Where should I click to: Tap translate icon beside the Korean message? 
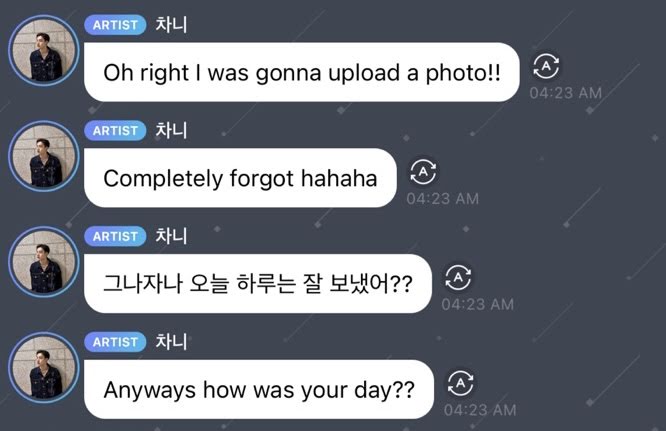(458, 278)
